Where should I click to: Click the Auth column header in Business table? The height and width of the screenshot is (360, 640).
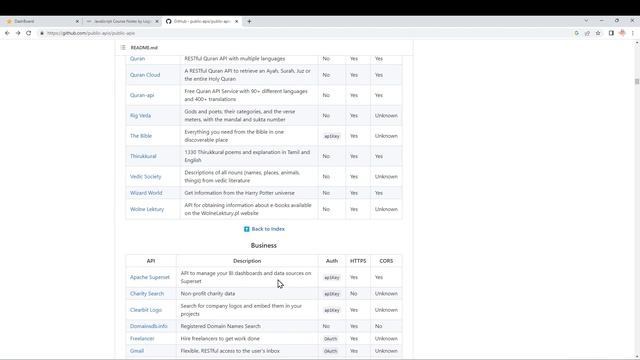332,261
